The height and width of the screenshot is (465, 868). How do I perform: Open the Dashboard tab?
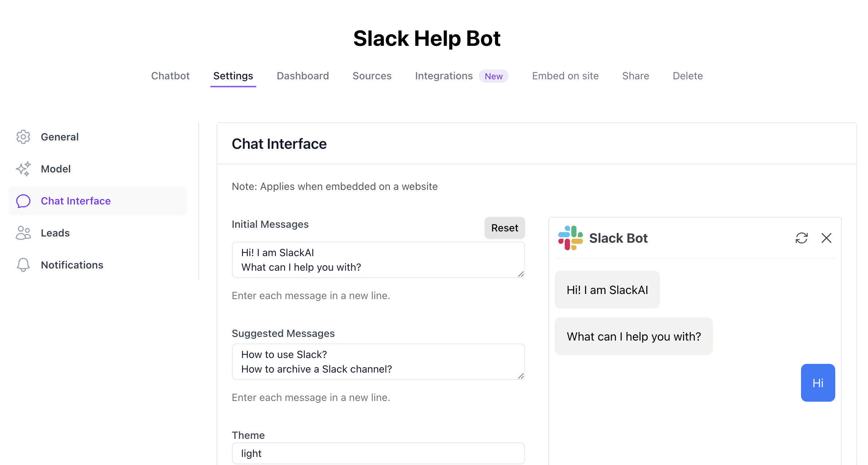click(x=303, y=76)
